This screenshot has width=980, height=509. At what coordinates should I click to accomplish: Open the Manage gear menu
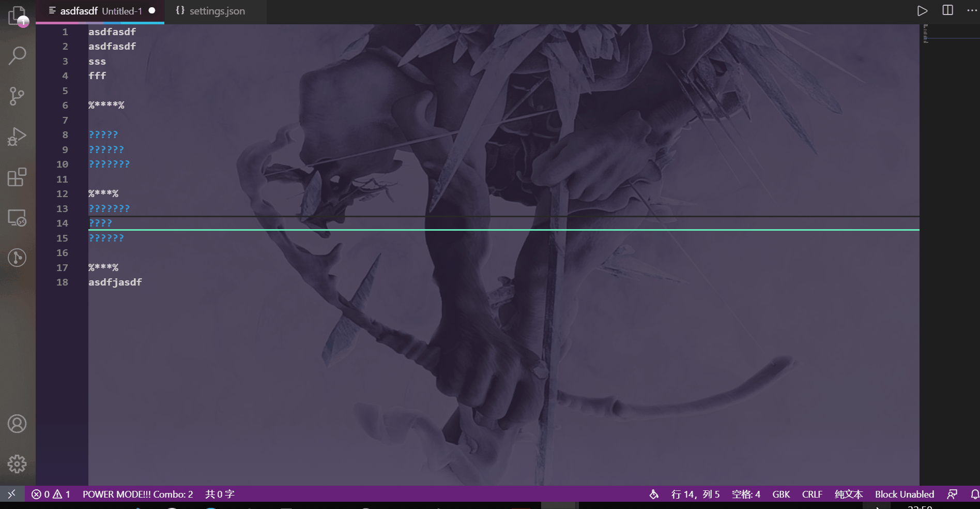(17, 464)
